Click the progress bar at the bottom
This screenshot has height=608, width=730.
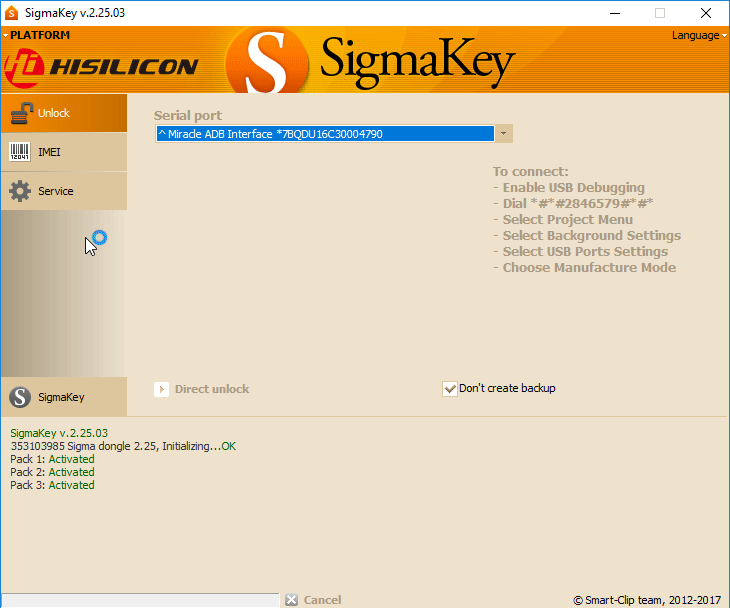tap(140, 600)
